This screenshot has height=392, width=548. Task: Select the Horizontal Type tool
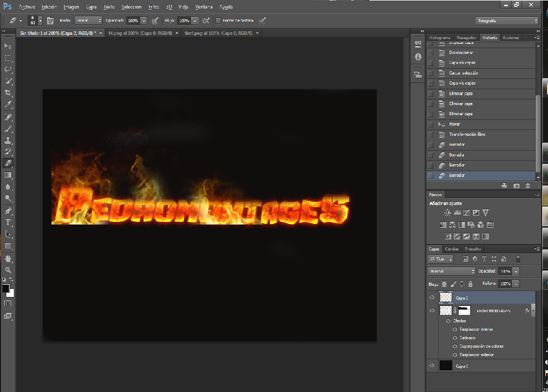pos(8,222)
